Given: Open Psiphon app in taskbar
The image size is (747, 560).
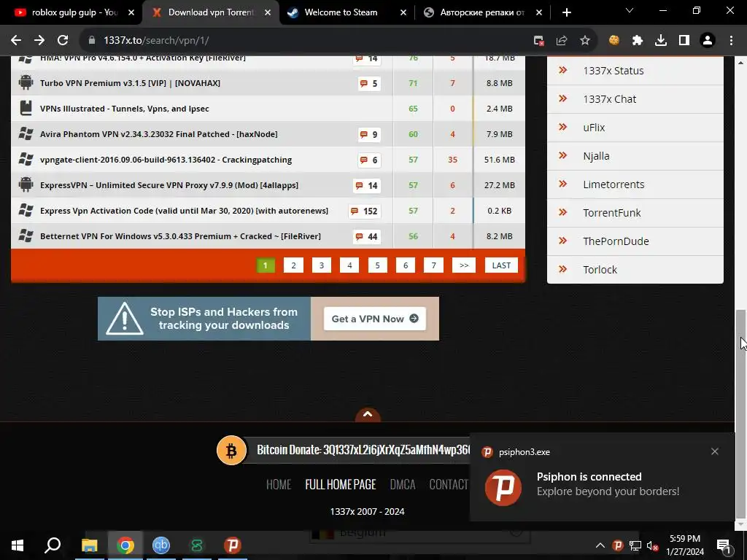Looking at the screenshot, I should pos(233,545).
